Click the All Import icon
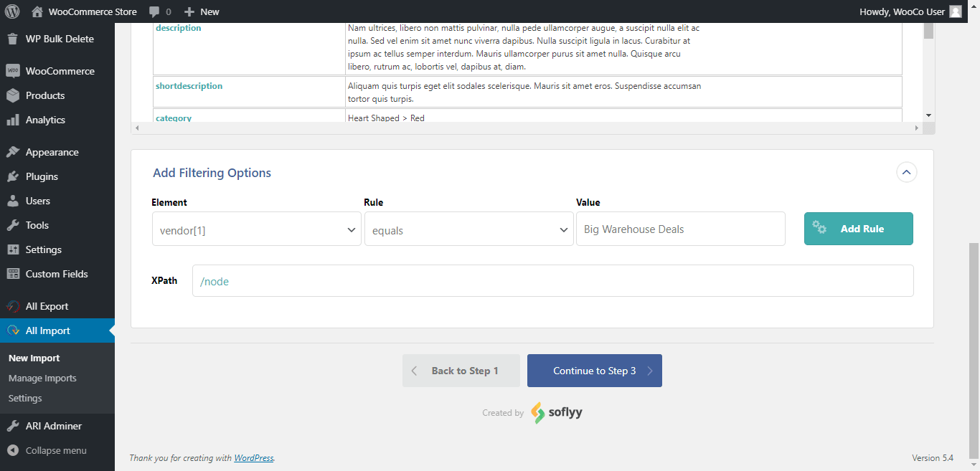This screenshot has width=980, height=471. (13, 330)
